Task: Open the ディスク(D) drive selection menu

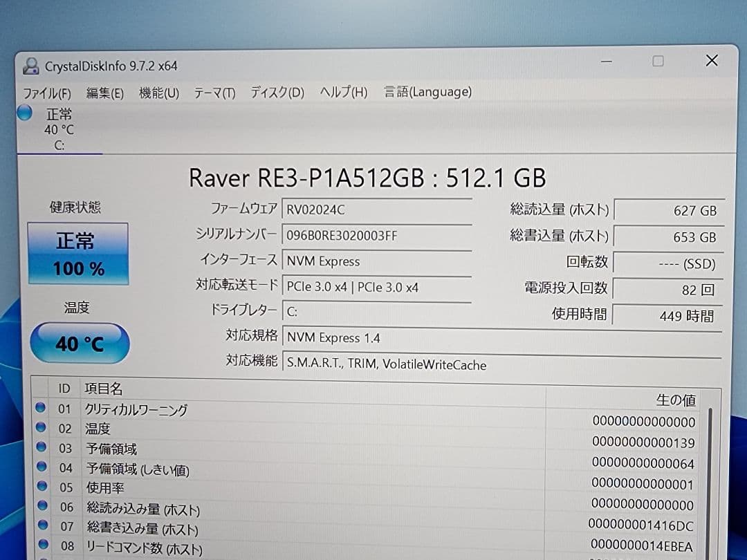Action: (276, 92)
